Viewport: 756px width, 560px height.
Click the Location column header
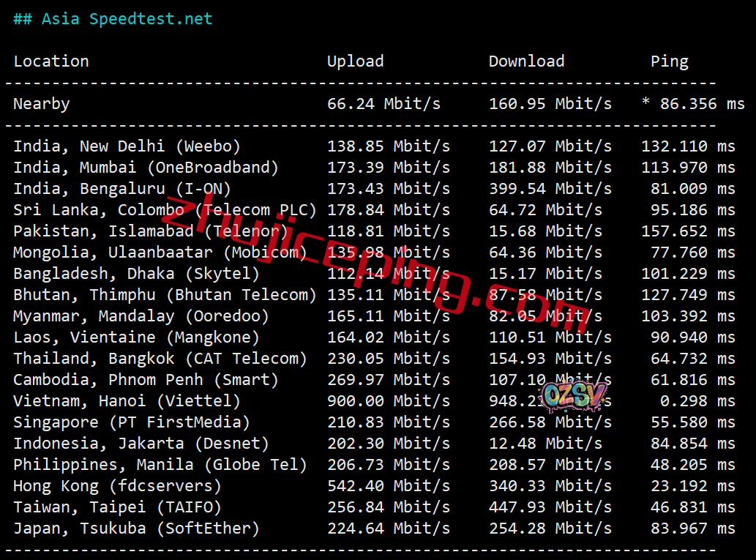51,61
